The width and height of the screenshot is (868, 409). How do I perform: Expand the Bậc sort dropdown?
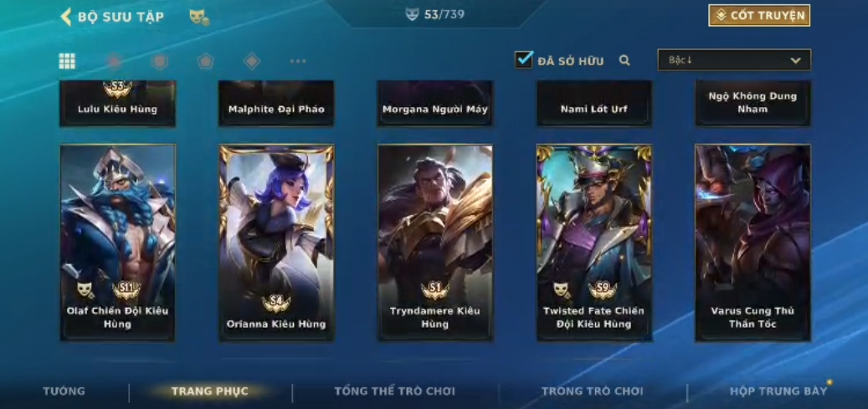(734, 59)
